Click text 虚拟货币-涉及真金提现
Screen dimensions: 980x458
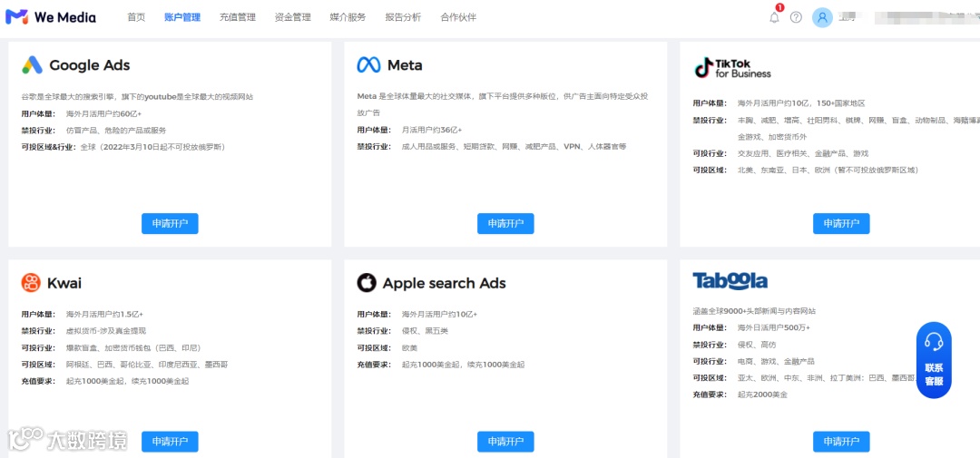[105, 330]
